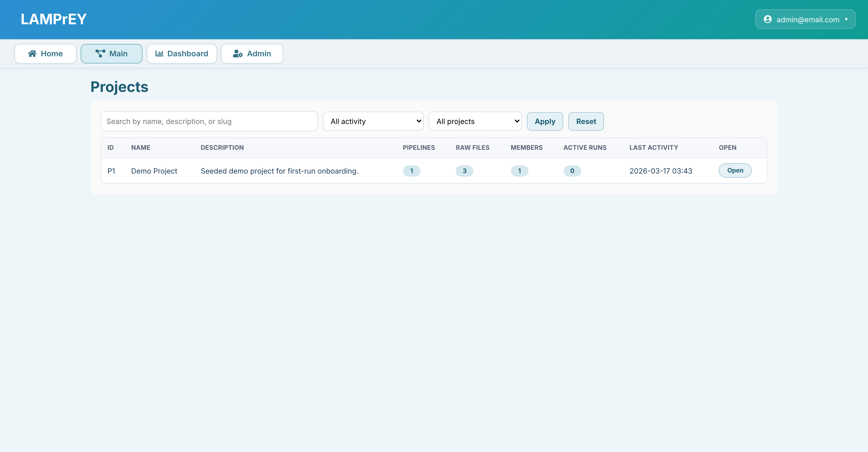Click the Main pipeline diagram icon
The image size is (868, 452).
click(100, 54)
